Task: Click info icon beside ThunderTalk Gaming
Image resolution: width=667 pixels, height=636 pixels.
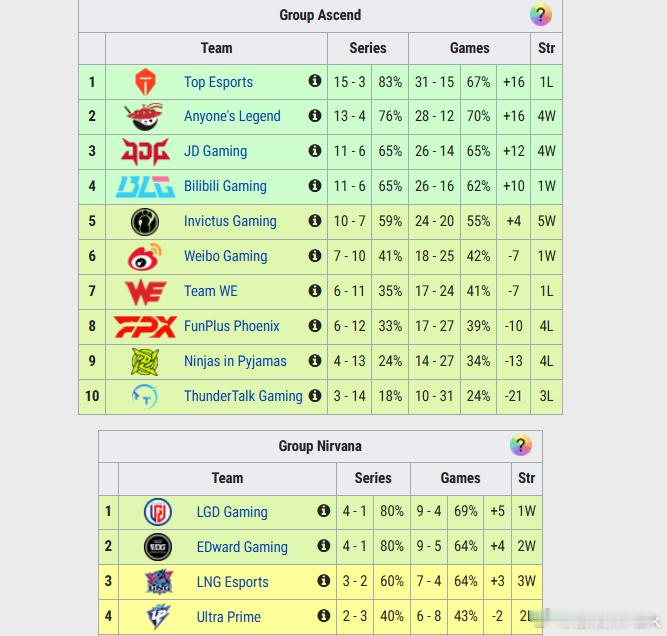Action: [x=315, y=396]
